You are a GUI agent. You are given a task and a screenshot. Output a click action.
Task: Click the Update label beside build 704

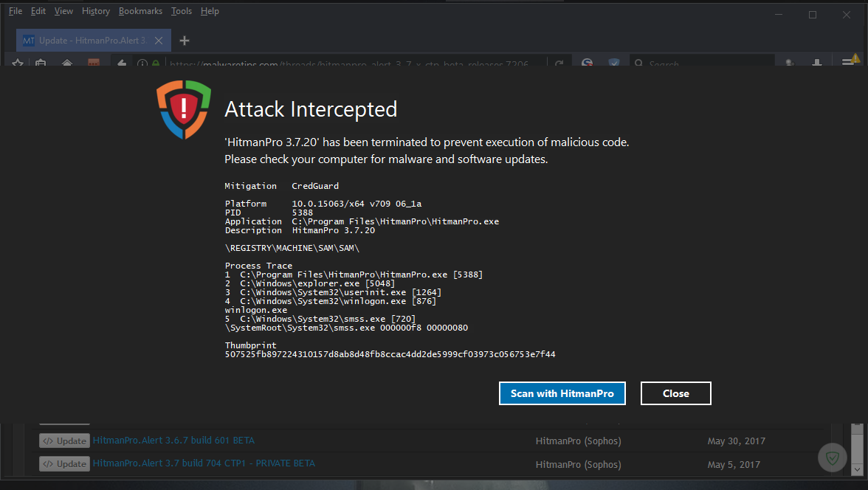(x=64, y=464)
